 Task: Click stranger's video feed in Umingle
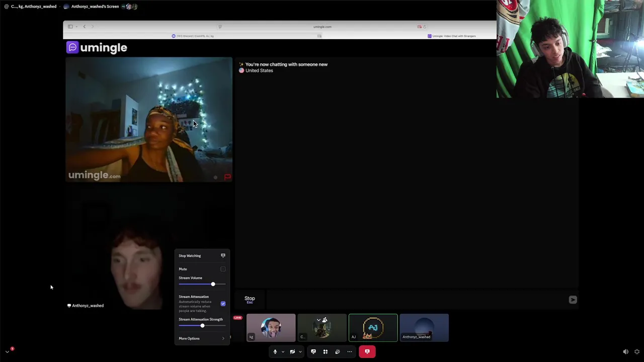(x=149, y=120)
